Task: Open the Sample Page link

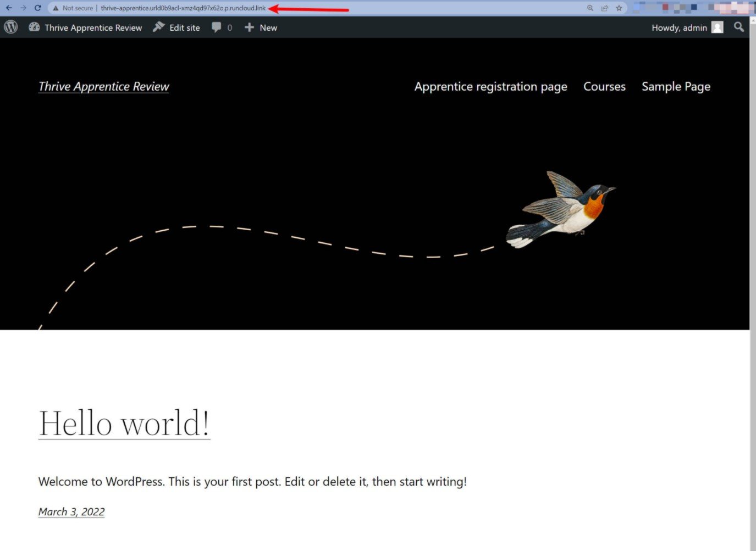Action: [x=676, y=87]
